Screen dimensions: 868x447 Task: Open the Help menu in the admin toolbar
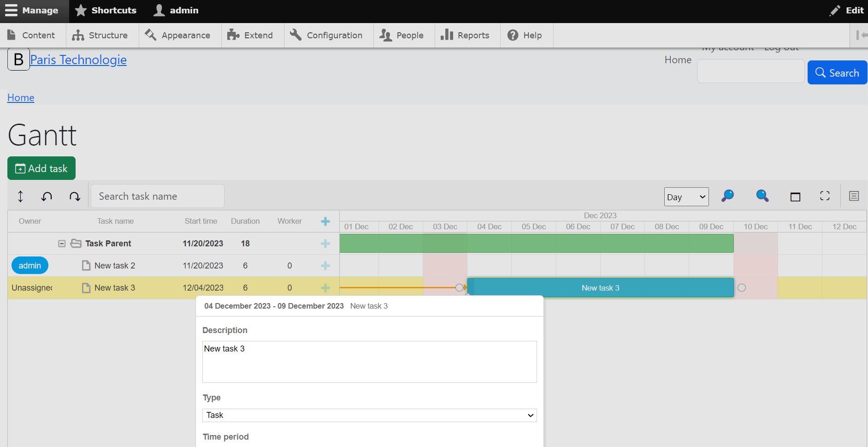point(526,35)
